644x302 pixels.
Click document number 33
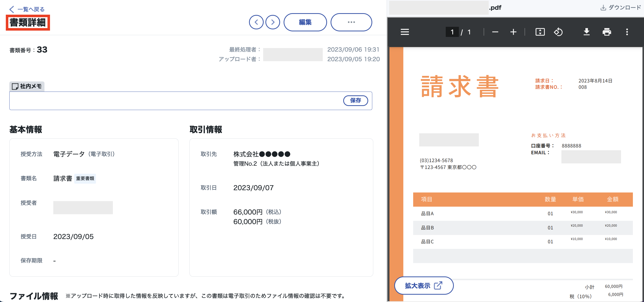tap(42, 50)
